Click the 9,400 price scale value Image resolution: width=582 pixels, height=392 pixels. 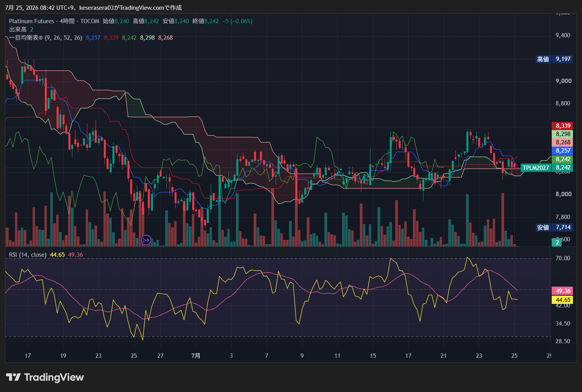click(x=563, y=35)
